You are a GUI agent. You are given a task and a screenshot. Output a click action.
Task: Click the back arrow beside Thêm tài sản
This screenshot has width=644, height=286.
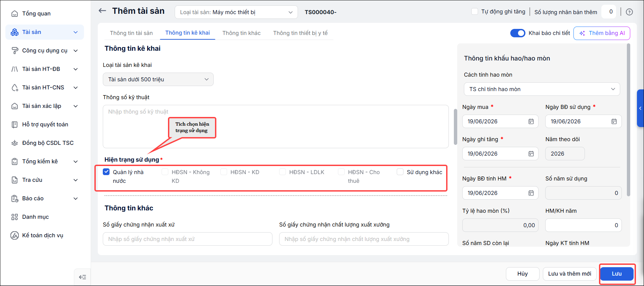102,11
